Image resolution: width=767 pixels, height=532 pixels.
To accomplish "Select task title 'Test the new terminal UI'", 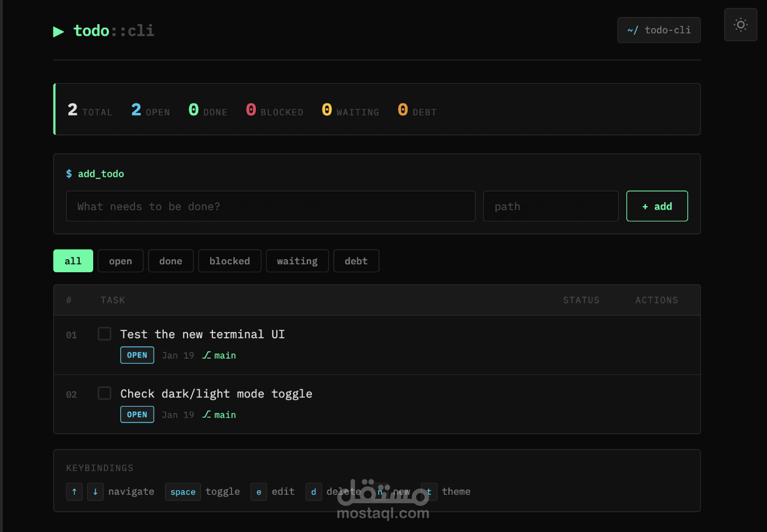I will pyautogui.click(x=202, y=334).
